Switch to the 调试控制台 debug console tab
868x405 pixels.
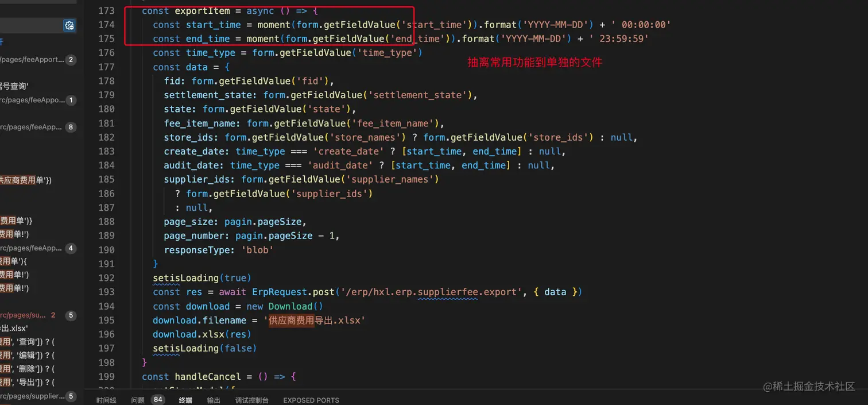coord(251,400)
